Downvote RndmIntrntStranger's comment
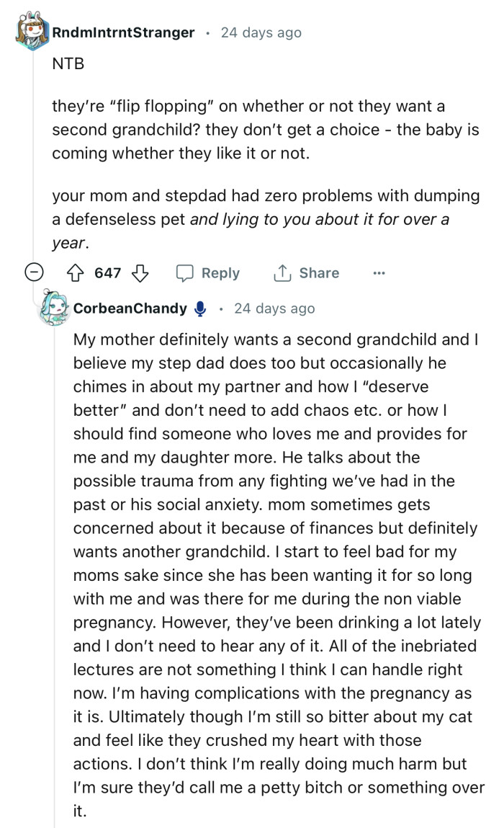The image size is (504, 828). 141,272
